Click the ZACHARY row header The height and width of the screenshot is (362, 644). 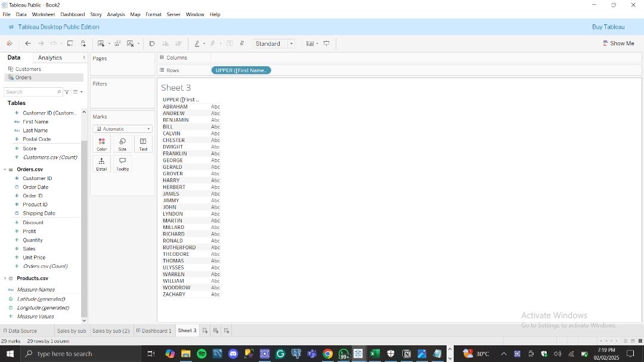pyautogui.click(x=174, y=294)
